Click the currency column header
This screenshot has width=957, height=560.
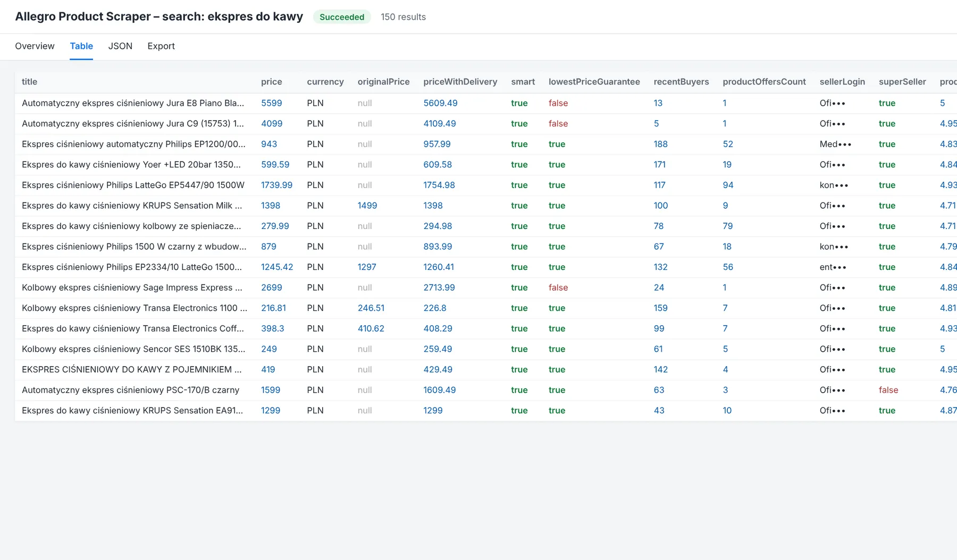tap(325, 82)
